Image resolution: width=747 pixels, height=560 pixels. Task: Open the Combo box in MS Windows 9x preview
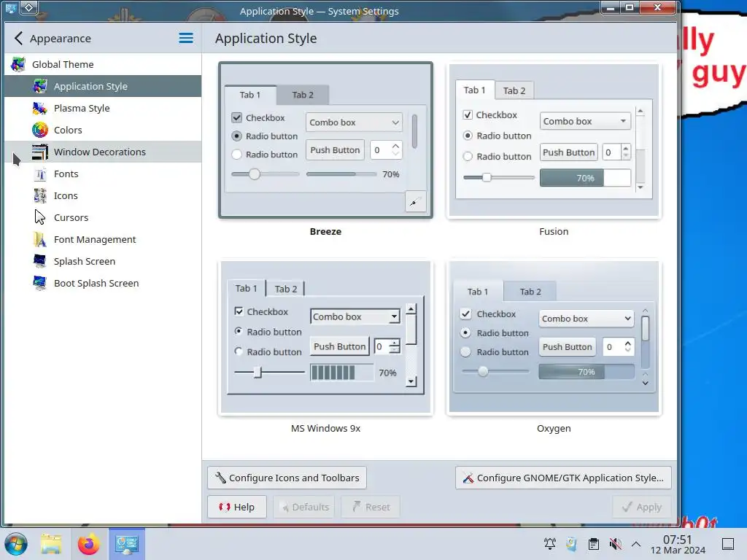click(355, 316)
